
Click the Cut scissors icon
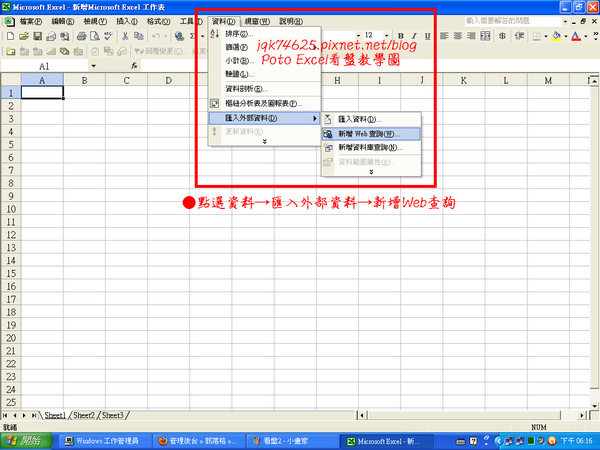[x=125, y=36]
